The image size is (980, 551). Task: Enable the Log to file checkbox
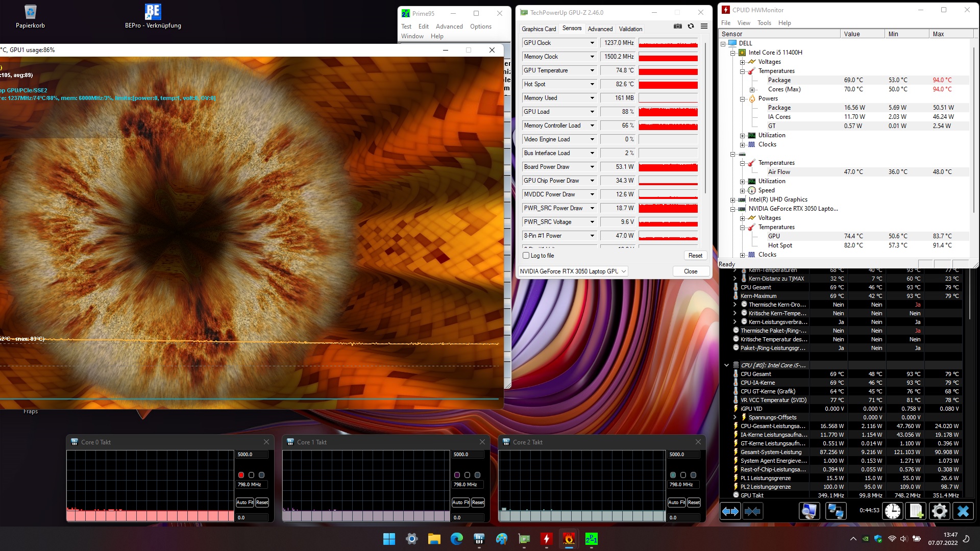(526, 256)
